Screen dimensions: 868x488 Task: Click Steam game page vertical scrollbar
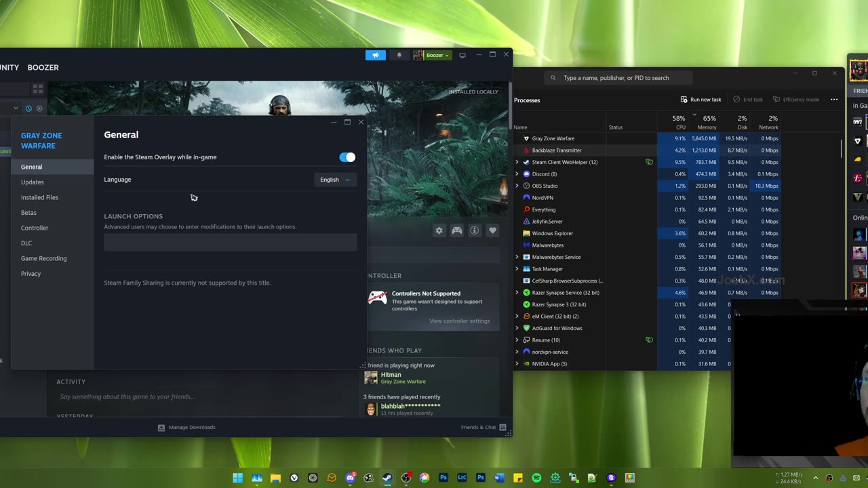pos(509,105)
